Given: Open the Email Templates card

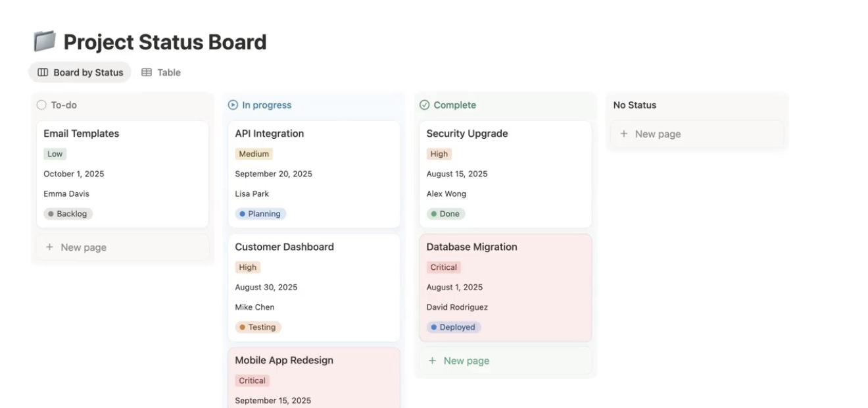Looking at the screenshot, I should pyautogui.click(x=82, y=134).
